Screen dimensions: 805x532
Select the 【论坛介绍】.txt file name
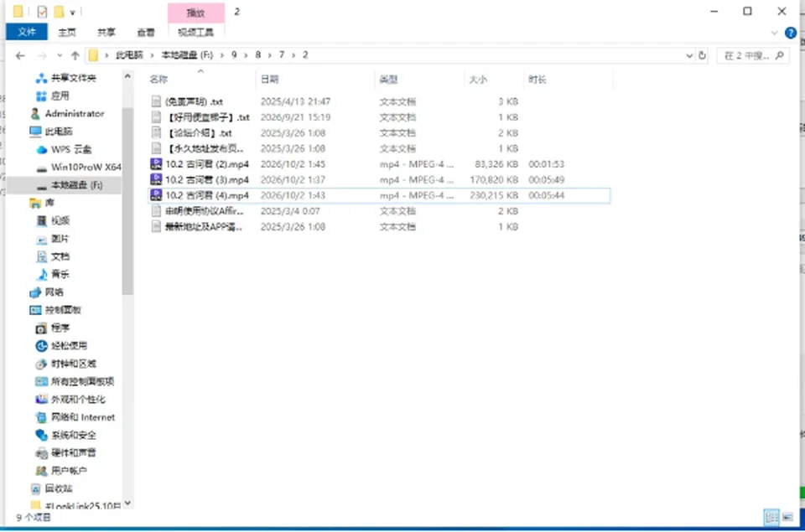click(200, 133)
